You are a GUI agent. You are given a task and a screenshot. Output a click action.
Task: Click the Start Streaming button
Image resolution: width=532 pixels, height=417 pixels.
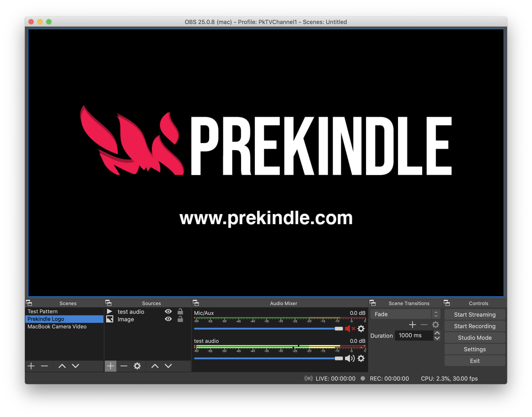point(474,314)
